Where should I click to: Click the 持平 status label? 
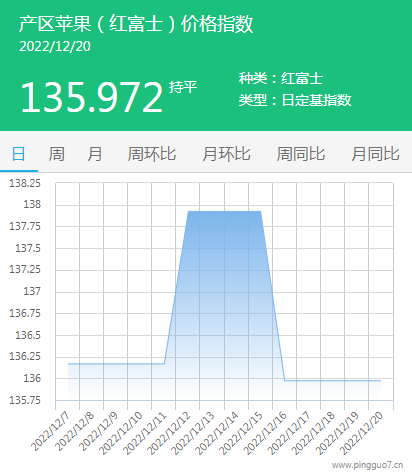[x=183, y=87]
